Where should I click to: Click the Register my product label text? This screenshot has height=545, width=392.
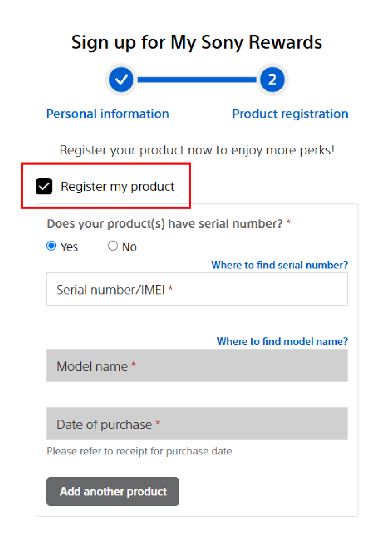[117, 187]
